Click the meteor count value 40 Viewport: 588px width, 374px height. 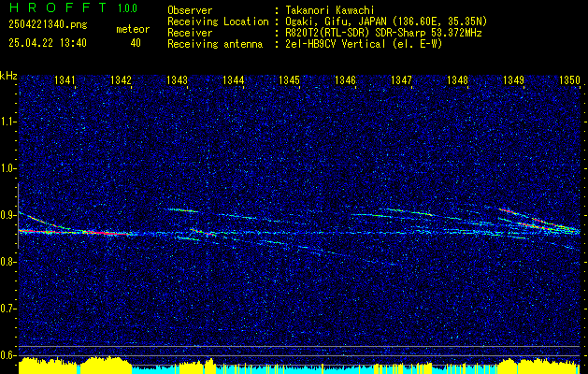tap(136, 43)
